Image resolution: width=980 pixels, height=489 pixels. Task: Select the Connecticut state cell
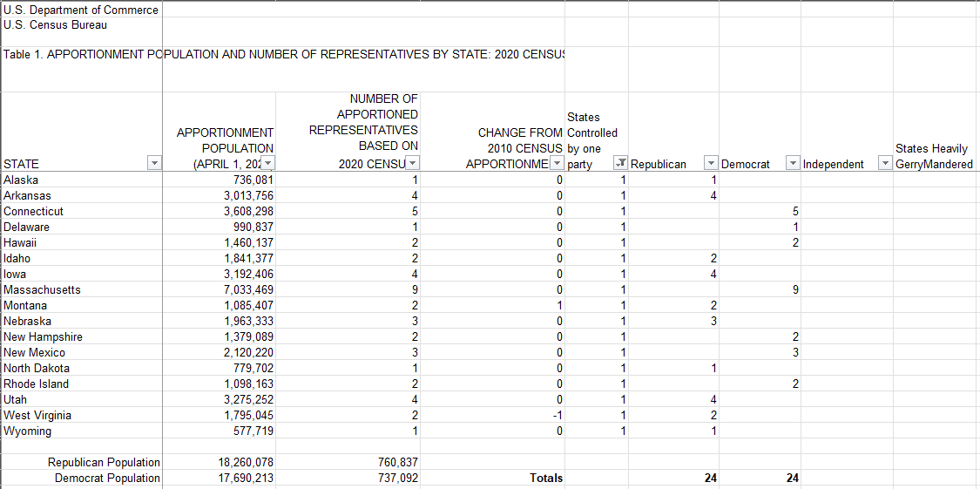82,211
